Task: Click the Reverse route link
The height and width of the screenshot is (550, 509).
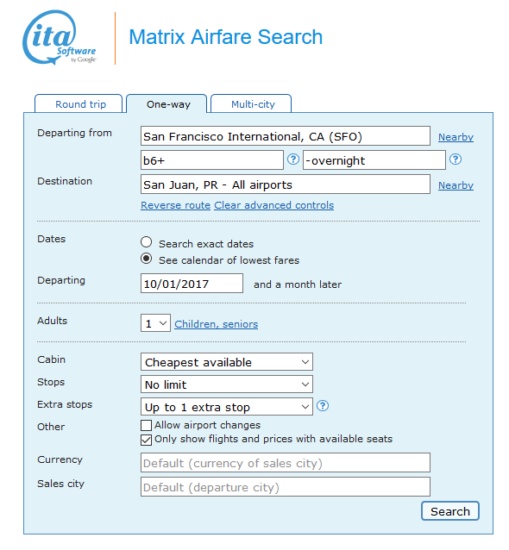Action: tap(175, 205)
